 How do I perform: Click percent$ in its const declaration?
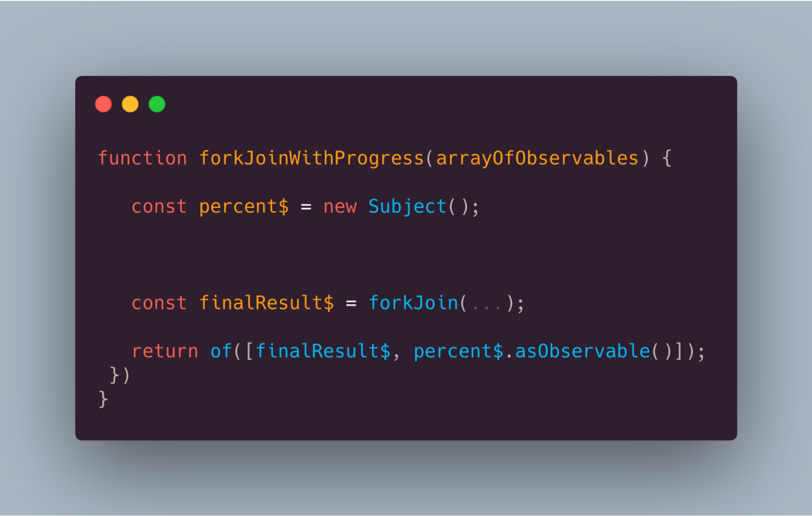pyautogui.click(x=244, y=207)
